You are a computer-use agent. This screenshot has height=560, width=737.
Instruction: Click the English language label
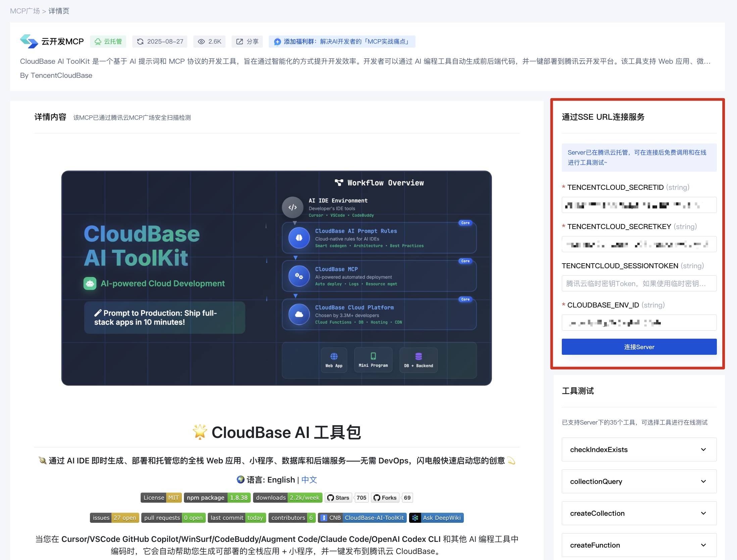click(281, 480)
